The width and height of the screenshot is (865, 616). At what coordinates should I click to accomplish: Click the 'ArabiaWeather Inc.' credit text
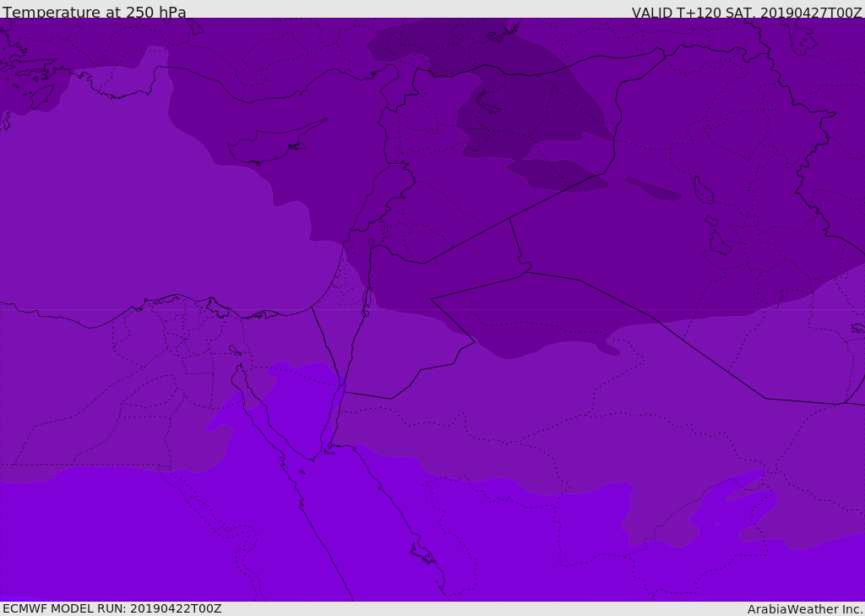[806, 609]
